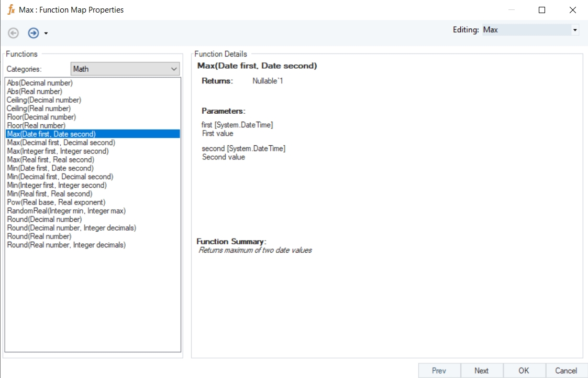Pick RandomReal(Integer min, Integer max)
Image resolution: width=588 pixels, height=378 pixels.
(x=66, y=211)
